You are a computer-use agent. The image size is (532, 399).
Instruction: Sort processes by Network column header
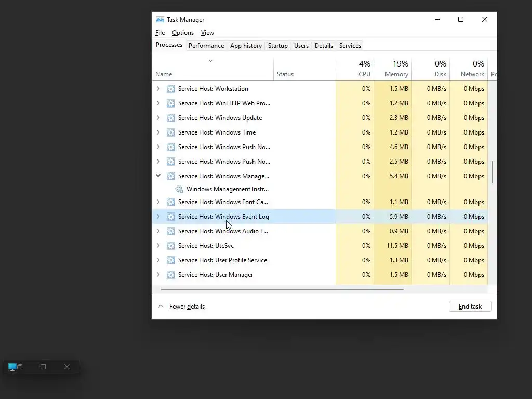click(x=469, y=69)
